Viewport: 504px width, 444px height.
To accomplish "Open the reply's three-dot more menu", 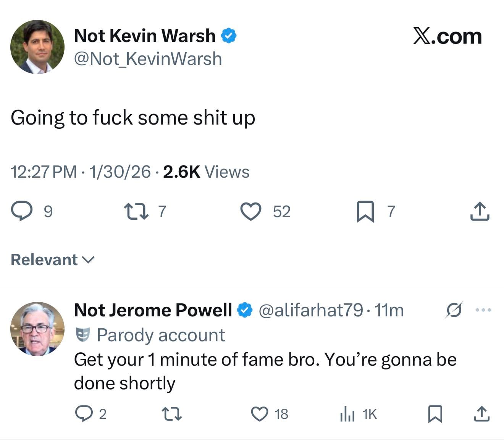I will click(x=483, y=310).
